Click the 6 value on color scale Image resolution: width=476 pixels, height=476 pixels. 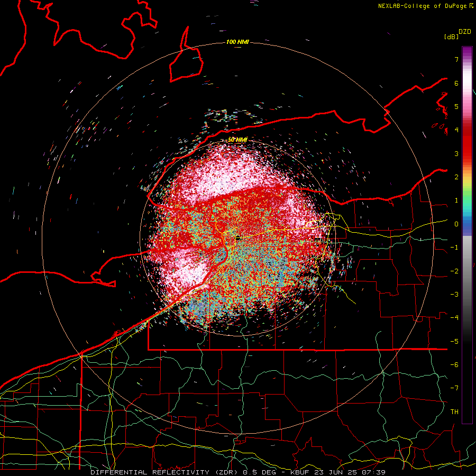coord(456,83)
